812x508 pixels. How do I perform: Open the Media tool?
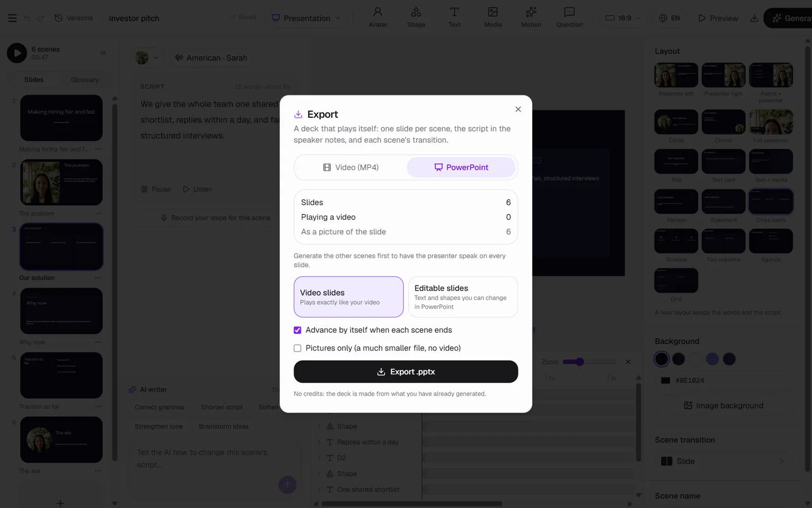pyautogui.click(x=493, y=17)
